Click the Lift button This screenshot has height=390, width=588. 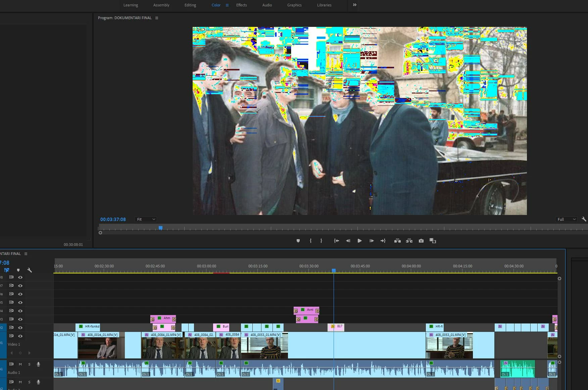pyautogui.click(x=397, y=241)
